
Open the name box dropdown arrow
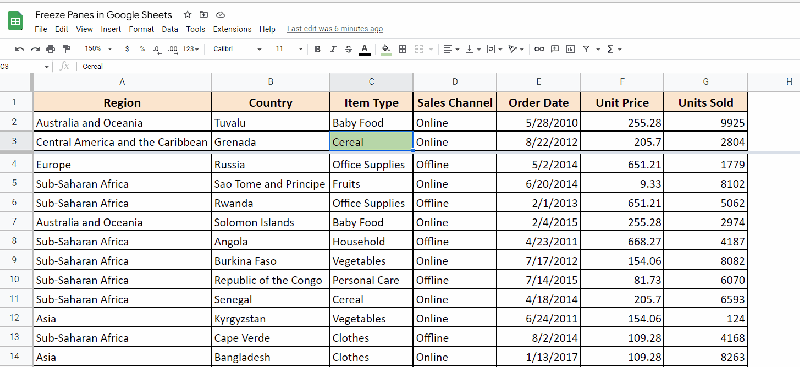pos(46,67)
